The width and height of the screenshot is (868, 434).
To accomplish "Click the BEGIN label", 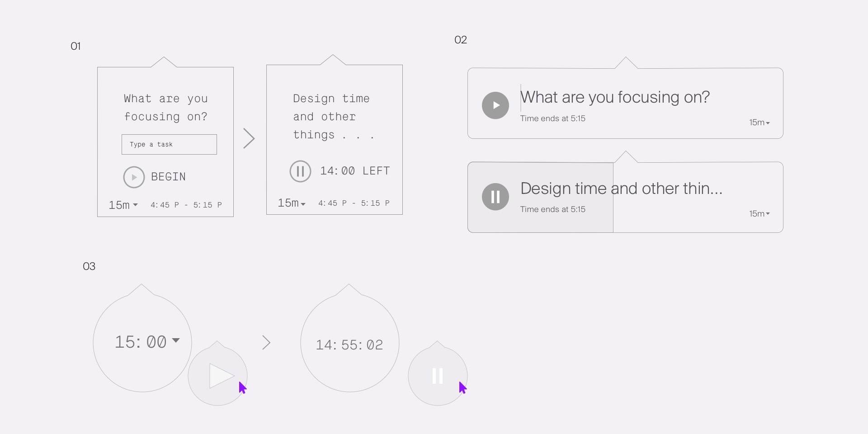I will pos(168,177).
